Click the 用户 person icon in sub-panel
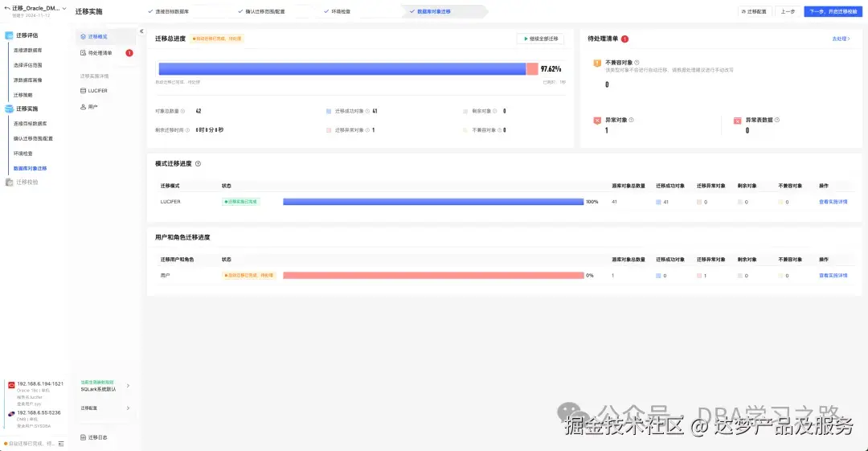Viewport: 868px width, 451px height. pos(83,107)
